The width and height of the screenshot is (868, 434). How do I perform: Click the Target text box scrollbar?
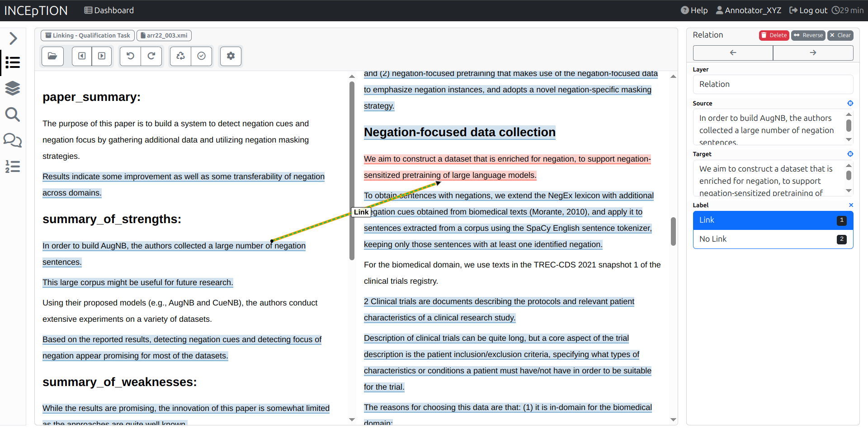click(849, 175)
